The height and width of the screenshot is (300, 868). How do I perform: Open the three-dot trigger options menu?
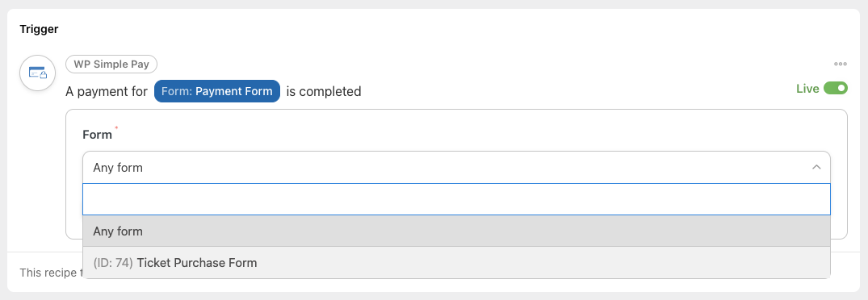(841, 64)
